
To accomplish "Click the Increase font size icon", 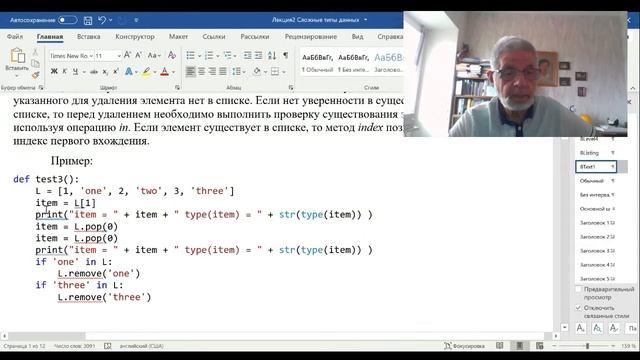I will 127,55.
